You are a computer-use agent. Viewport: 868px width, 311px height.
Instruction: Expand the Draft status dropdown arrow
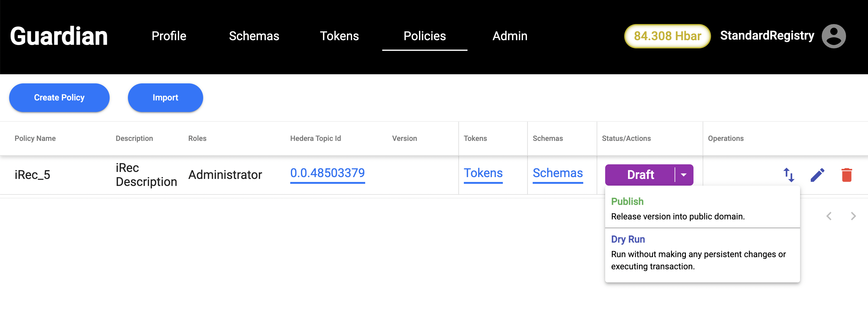pyautogui.click(x=684, y=175)
